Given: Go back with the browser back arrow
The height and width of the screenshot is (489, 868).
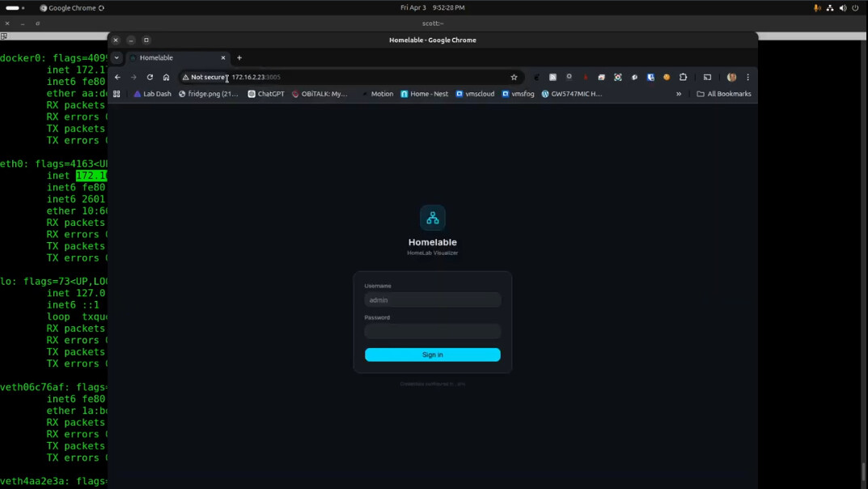Looking at the screenshot, I should [118, 77].
